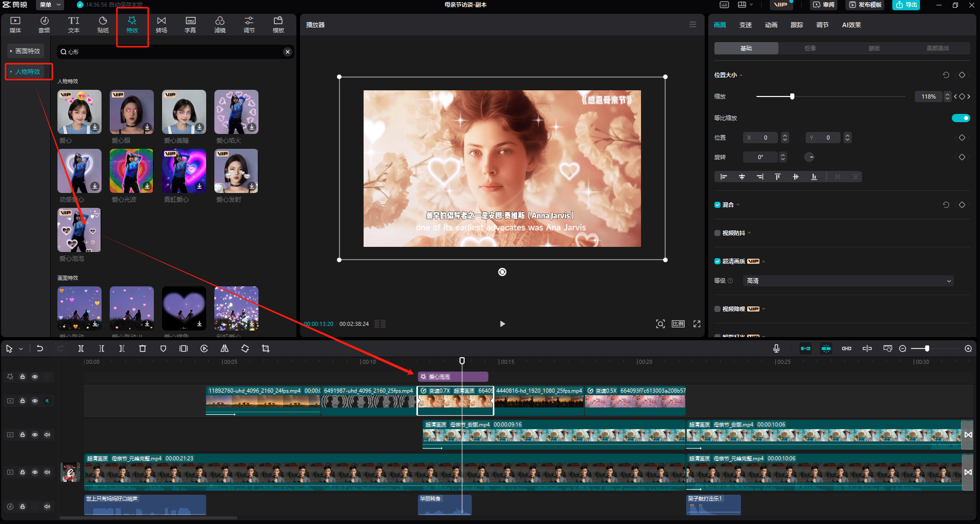The height and width of the screenshot is (524, 980).
Task: Open the 字幕 subtitles panel
Action: click(190, 24)
